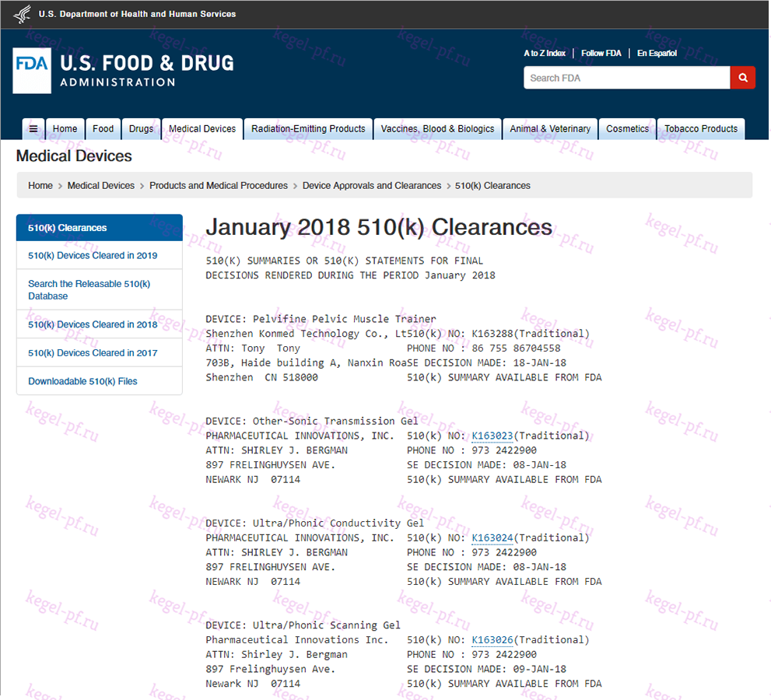
Task: Click 'DEVICE: Ultra/Phonic Conductivity Gel' text
Action: [x=314, y=523]
